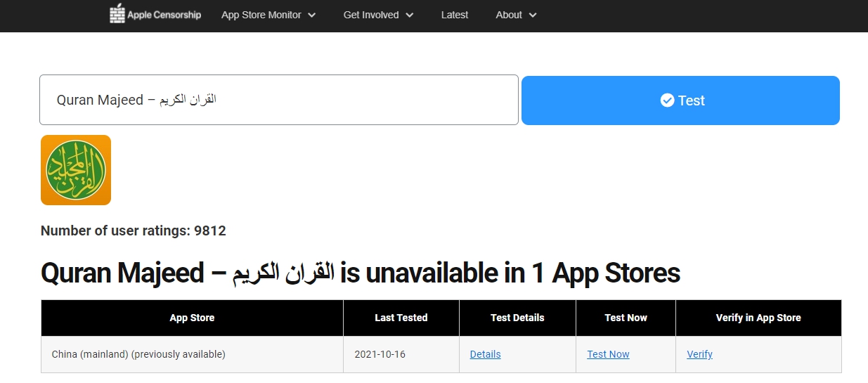This screenshot has height=383, width=868.
Task: Click the Verify in App Store header
Action: point(758,318)
